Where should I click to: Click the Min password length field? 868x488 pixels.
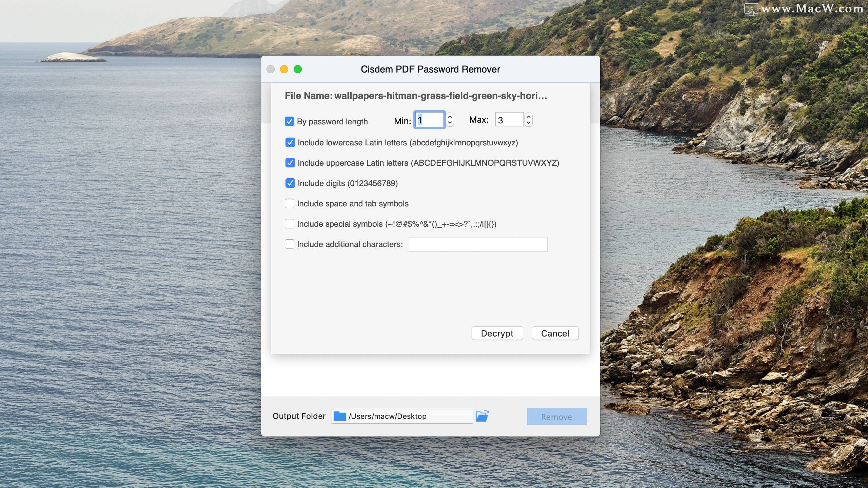pyautogui.click(x=429, y=120)
